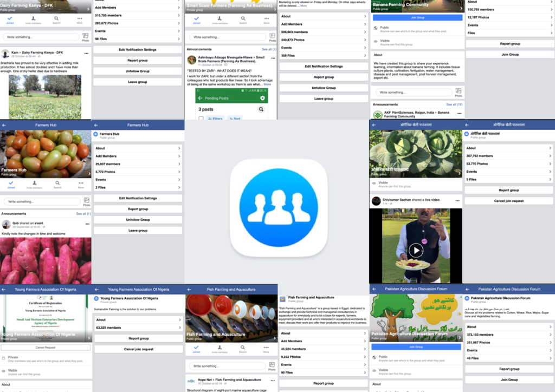
Task: Toggle Joined status in Small Scale Farmers
Action: click(196, 20)
